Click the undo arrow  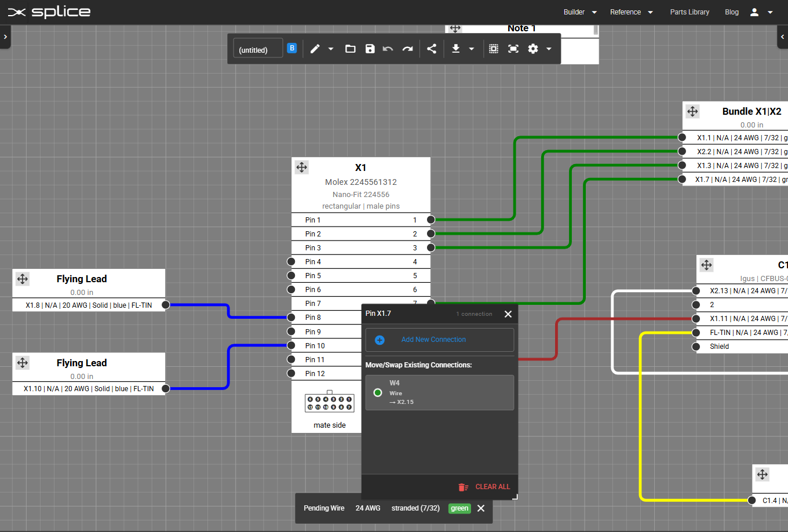coord(388,49)
